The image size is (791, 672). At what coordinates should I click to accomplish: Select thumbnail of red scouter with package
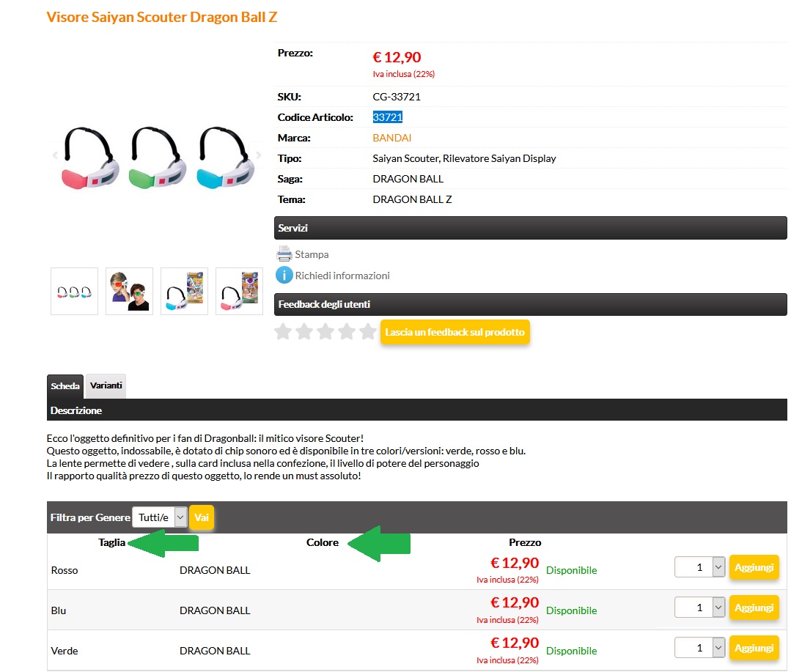pyautogui.click(x=239, y=292)
